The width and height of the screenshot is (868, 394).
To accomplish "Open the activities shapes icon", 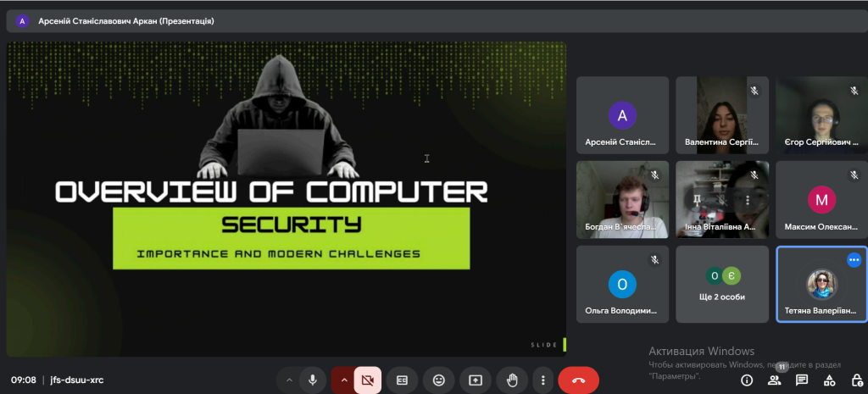I will coord(830,380).
